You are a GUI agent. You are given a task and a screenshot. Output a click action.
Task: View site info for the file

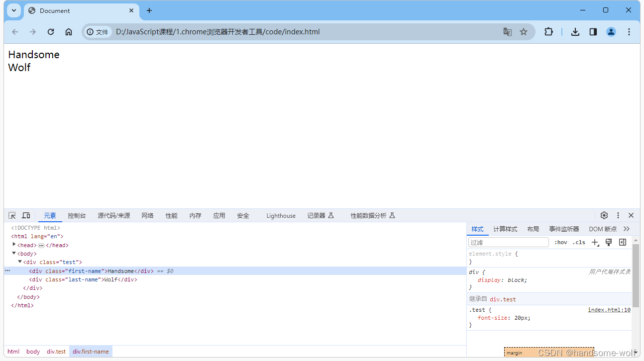(x=97, y=32)
